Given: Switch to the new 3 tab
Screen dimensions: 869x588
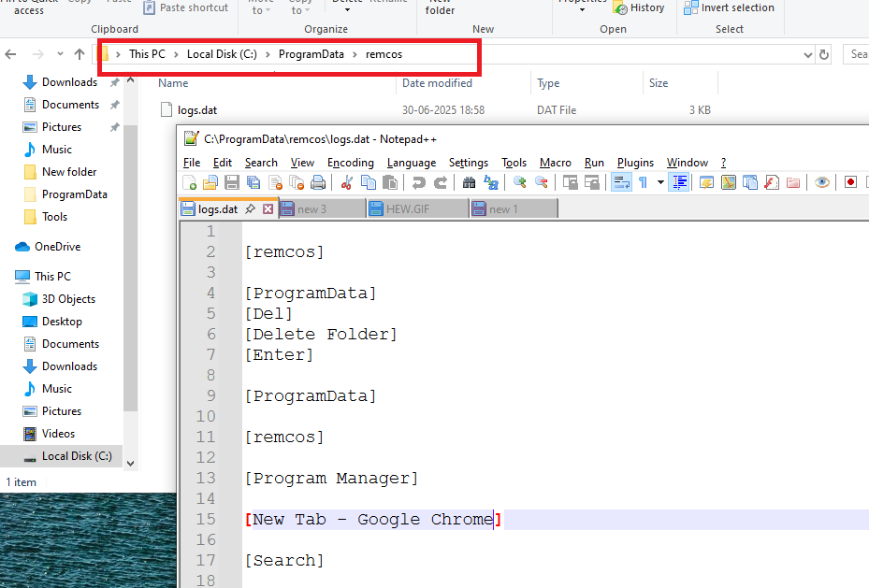Looking at the screenshot, I should point(322,208).
